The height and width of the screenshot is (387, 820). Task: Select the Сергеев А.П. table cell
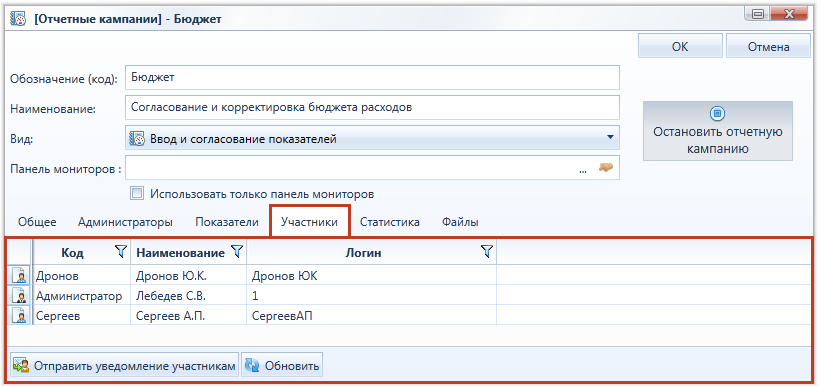pos(188,316)
